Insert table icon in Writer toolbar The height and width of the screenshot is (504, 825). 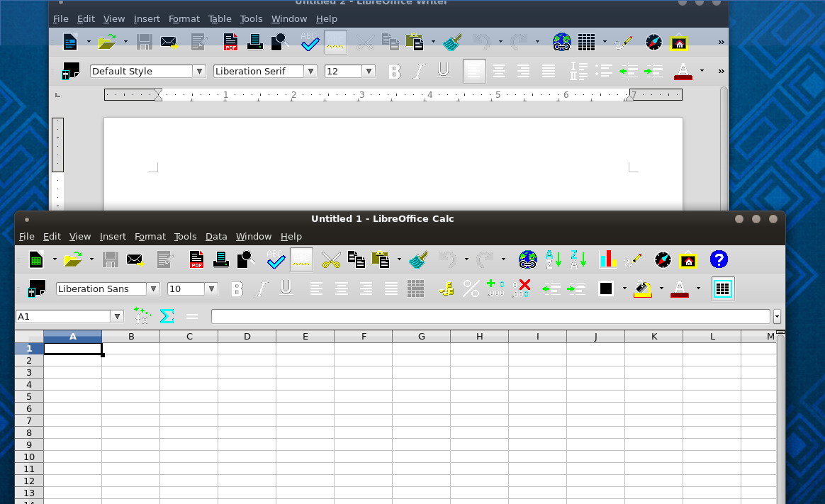[586, 42]
